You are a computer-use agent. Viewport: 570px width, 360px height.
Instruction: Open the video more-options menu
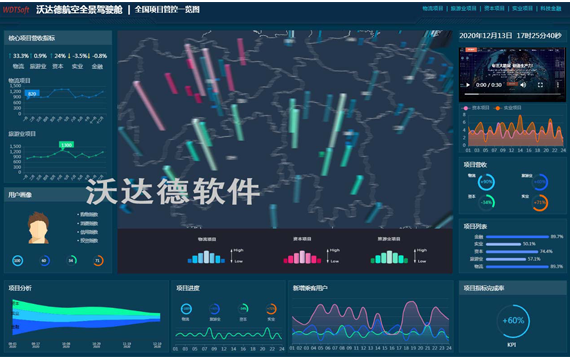pyautogui.click(x=558, y=85)
